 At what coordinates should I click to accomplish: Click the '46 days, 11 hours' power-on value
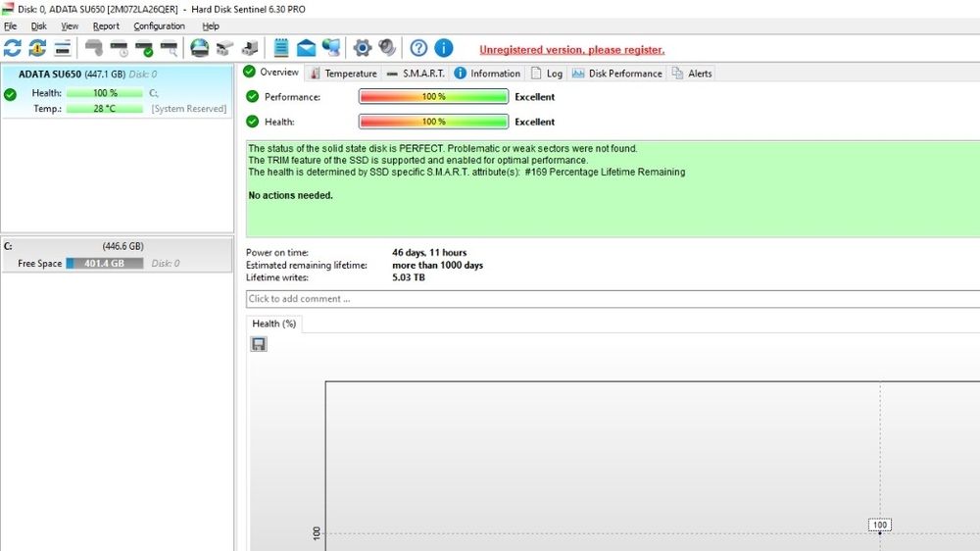429,253
